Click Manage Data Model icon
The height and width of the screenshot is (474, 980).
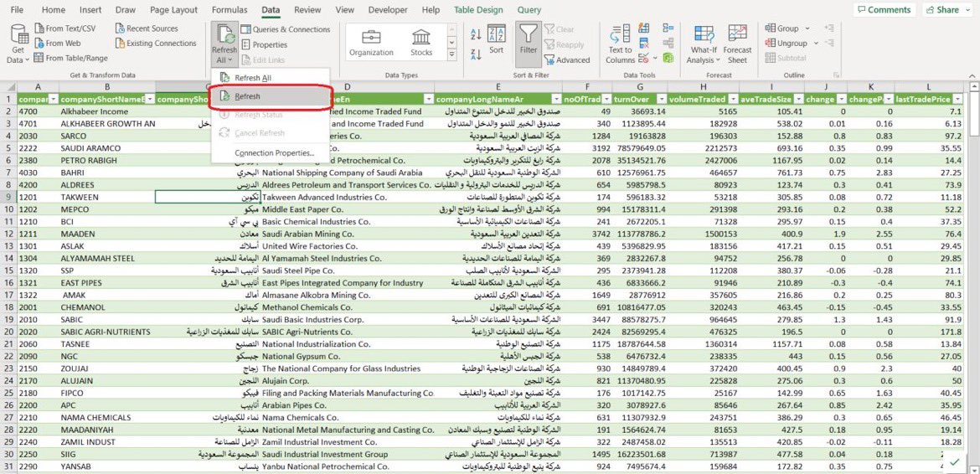coord(668,58)
